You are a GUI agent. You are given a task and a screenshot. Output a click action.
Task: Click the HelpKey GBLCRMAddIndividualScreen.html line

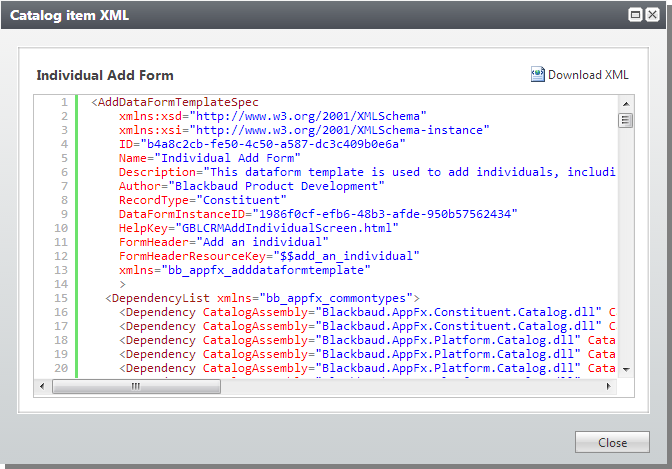click(x=258, y=228)
